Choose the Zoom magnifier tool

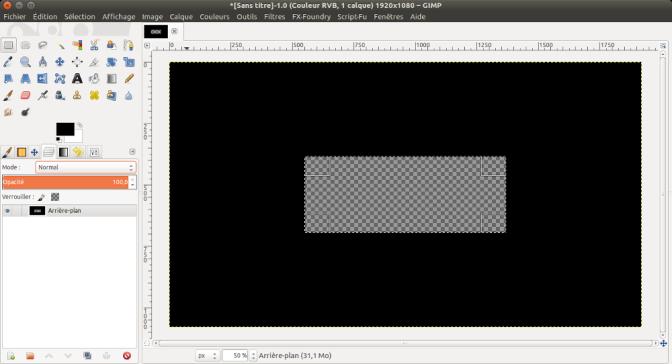pos(25,62)
